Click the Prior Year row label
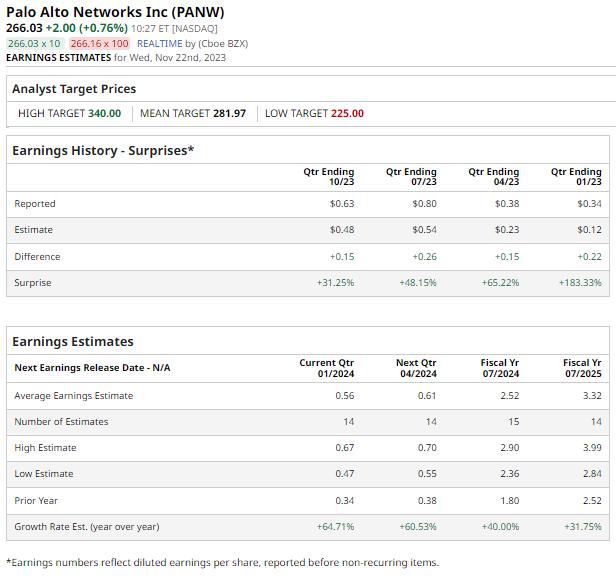The width and height of the screenshot is (616, 578). click(x=36, y=501)
